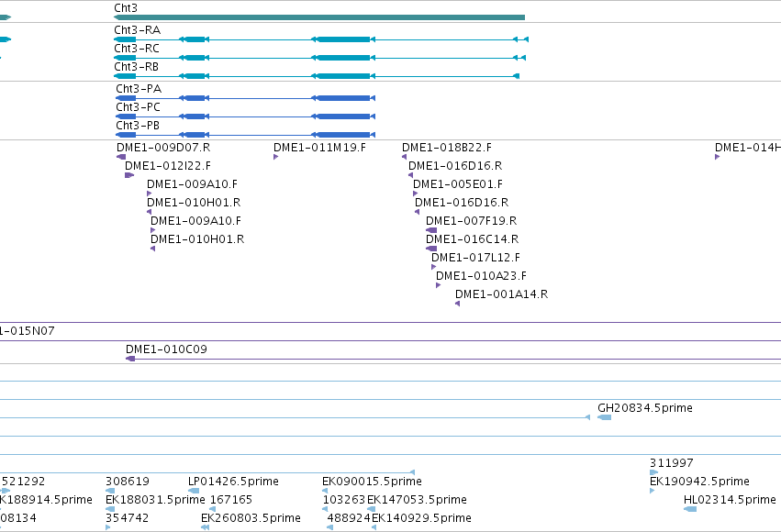The height and width of the screenshot is (532, 781).
Task: Select the Cht3-PA protein label
Action: point(139,89)
